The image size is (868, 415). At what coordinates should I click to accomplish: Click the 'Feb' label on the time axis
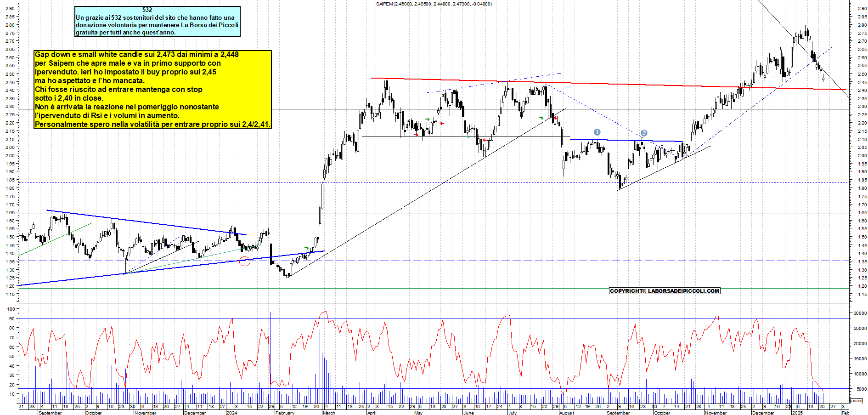coord(845,413)
